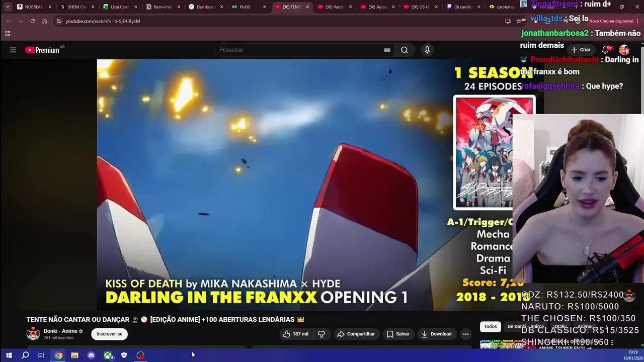Screen dimensions: 644x362
Task: Click the youtube.com address bar URL
Action: pyautogui.click(x=103, y=21)
